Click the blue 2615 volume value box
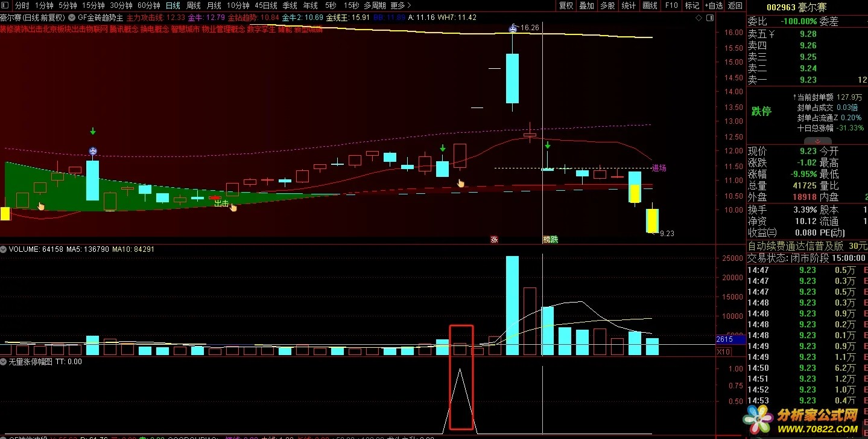This screenshot has width=868, height=439. (x=731, y=340)
